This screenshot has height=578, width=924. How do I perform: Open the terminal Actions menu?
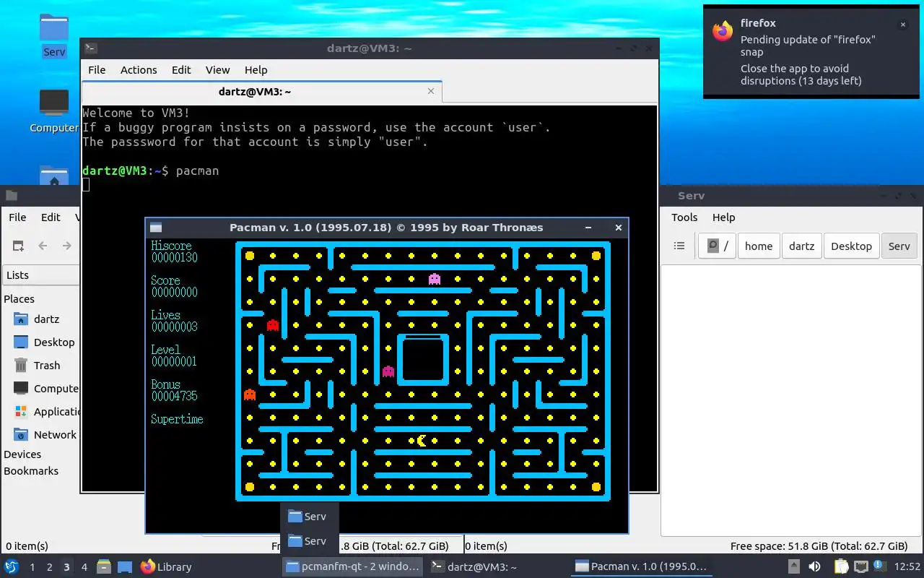coord(139,70)
